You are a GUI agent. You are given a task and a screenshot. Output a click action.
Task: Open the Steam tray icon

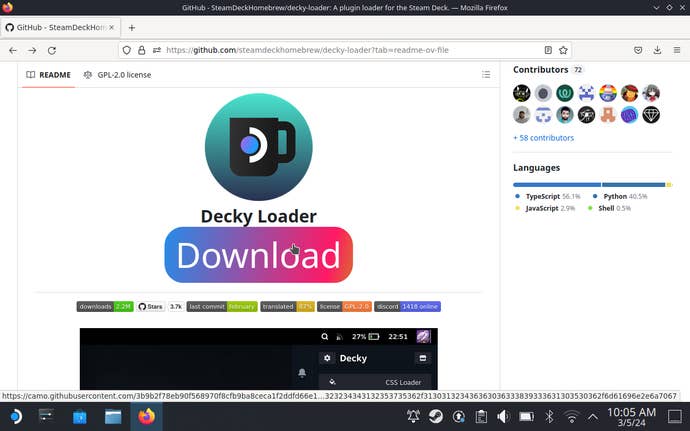436,416
